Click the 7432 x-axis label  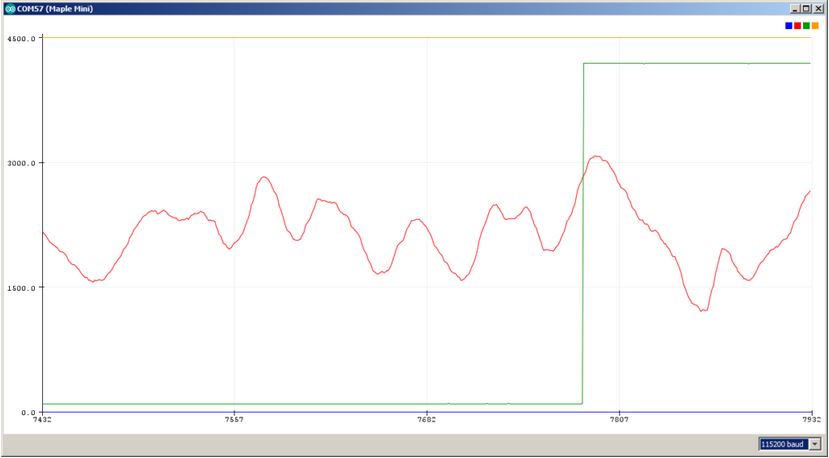[42, 421]
